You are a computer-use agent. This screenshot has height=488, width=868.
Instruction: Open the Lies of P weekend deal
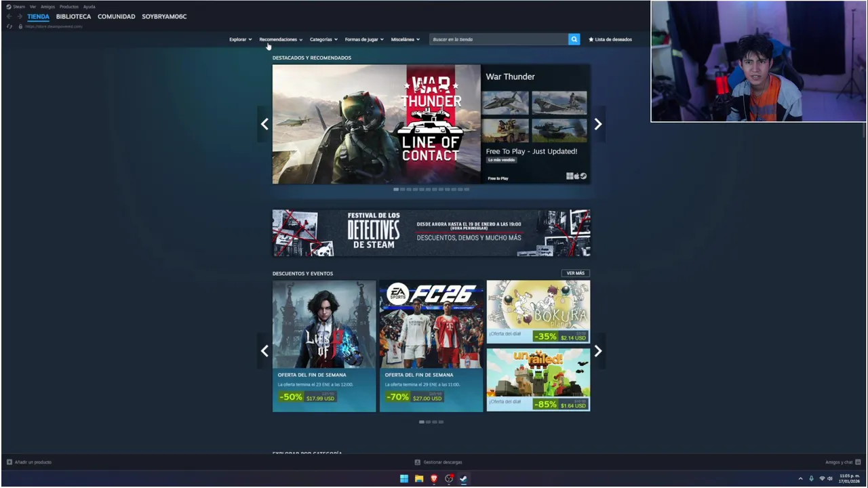(324, 346)
